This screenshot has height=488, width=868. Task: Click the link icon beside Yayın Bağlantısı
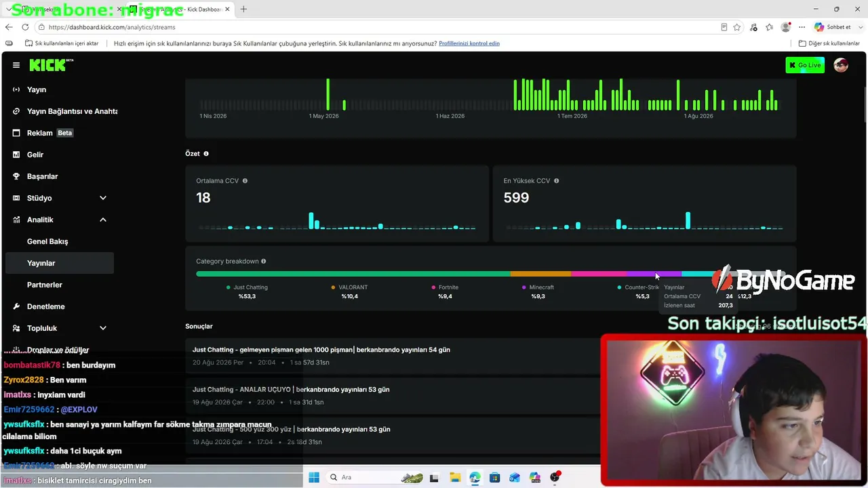[16, 111]
